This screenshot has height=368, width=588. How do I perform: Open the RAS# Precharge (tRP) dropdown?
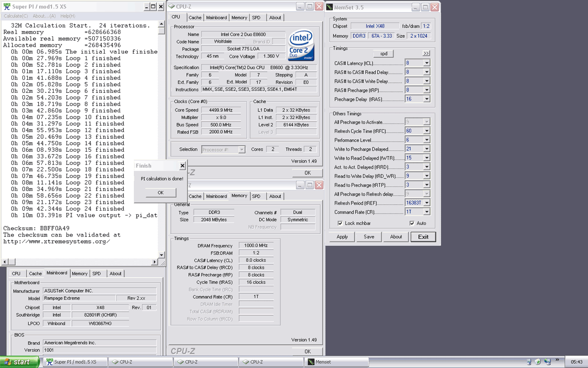pos(426,90)
